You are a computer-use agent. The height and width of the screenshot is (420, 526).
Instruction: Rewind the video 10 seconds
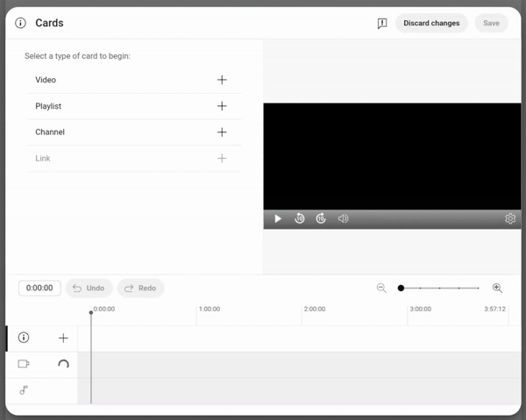pos(299,218)
